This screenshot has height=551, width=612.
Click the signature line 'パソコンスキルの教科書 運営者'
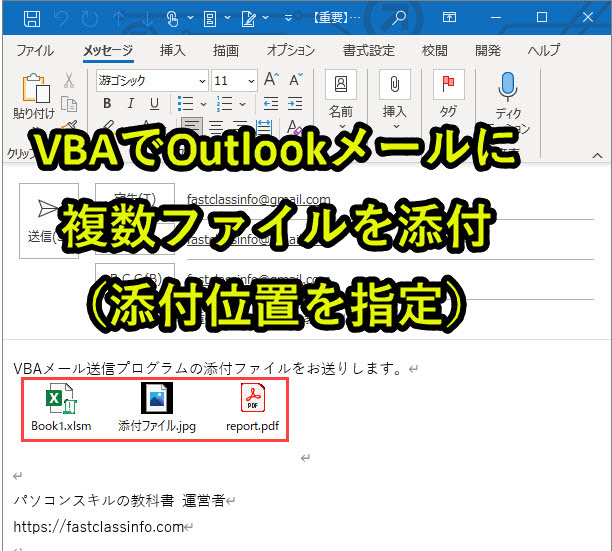click(x=119, y=500)
